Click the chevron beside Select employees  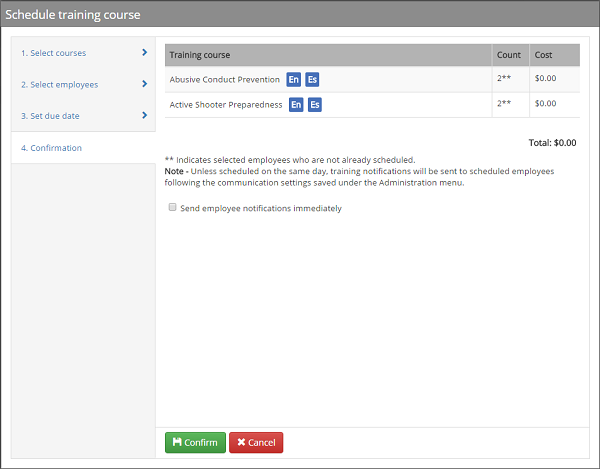[145, 85]
